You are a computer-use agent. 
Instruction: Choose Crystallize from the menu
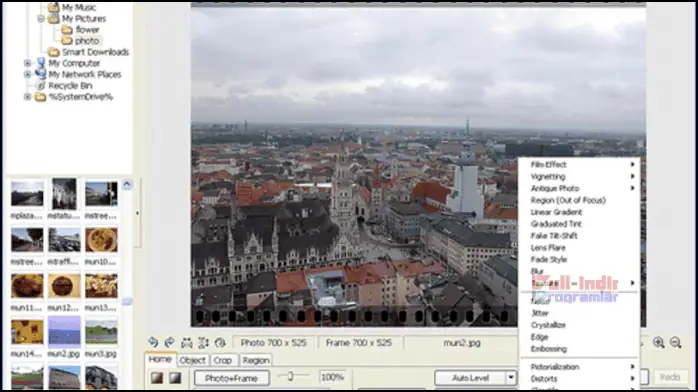coord(580,325)
